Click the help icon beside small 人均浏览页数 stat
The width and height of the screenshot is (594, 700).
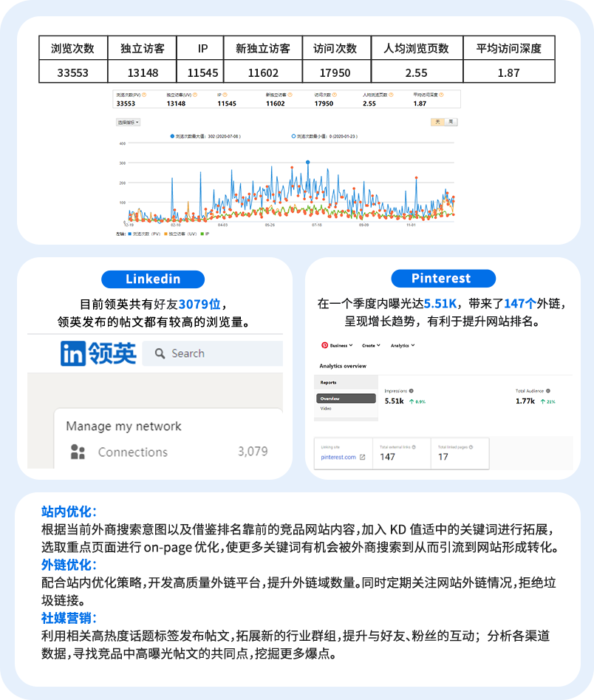coord(391,95)
